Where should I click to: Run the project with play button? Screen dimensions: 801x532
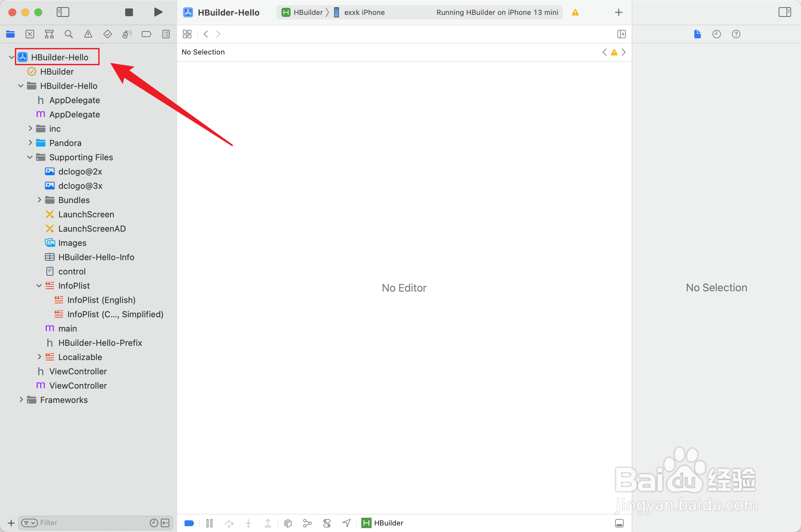158,12
